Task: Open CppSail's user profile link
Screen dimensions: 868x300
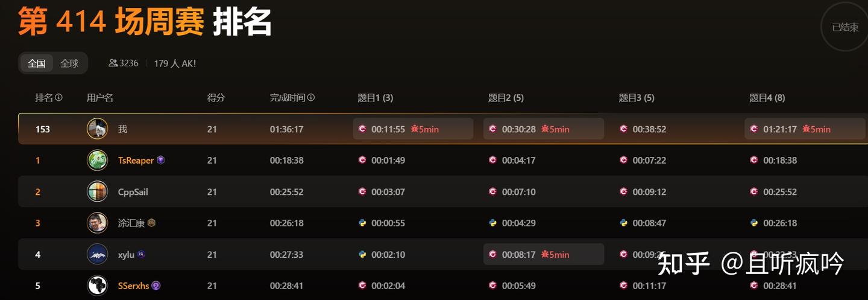Action: (x=133, y=192)
